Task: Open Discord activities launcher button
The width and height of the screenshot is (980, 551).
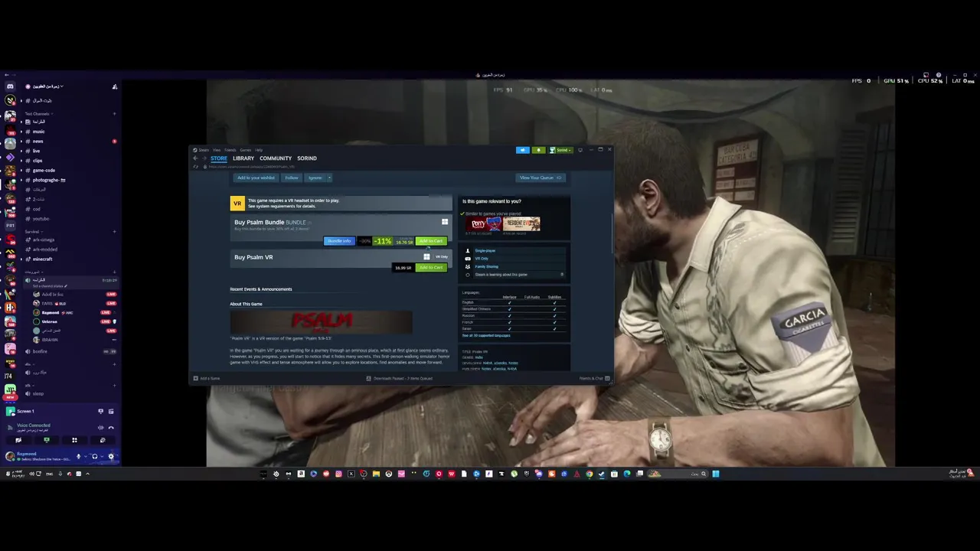Action: 74,440
